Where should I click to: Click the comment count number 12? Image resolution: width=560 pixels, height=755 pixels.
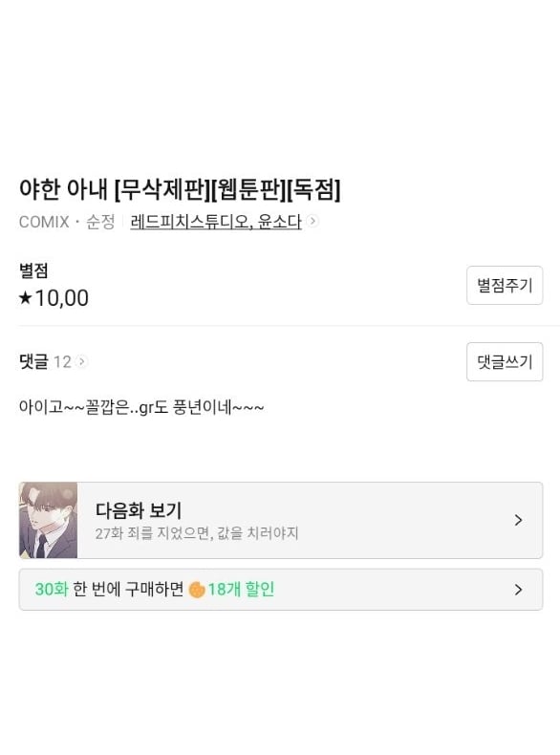[62, 361]
